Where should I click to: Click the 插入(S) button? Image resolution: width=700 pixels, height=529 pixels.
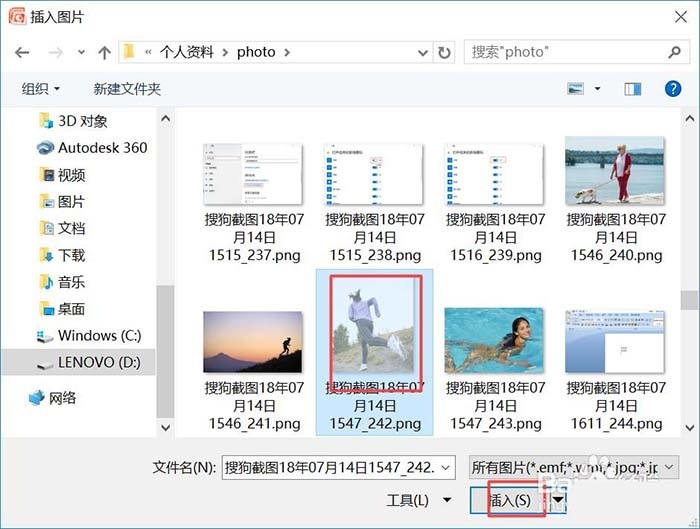(510, 500)
